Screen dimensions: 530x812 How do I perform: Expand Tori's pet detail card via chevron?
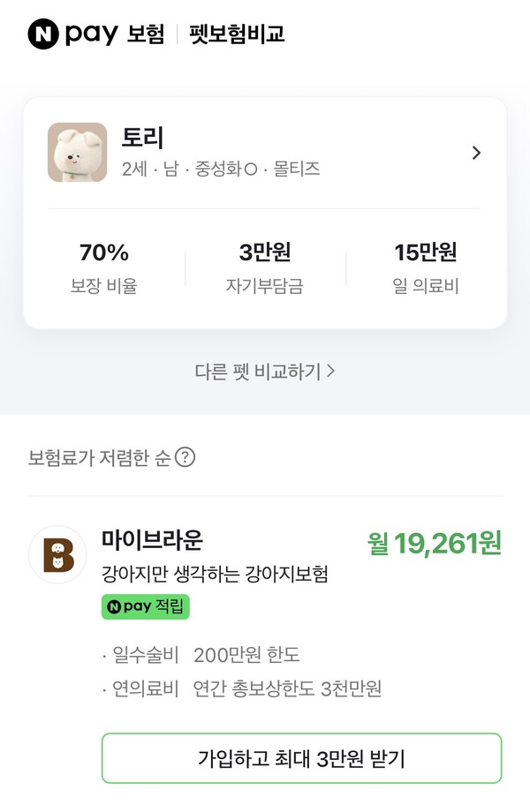coord(476,152)
